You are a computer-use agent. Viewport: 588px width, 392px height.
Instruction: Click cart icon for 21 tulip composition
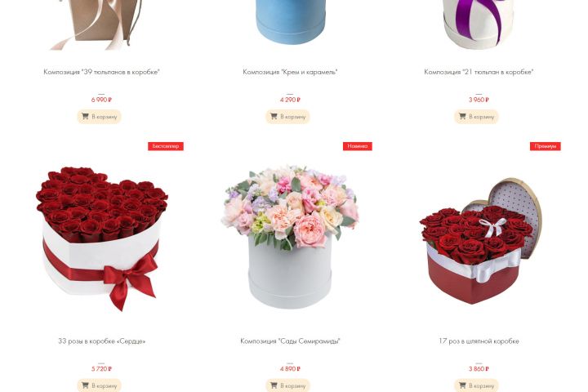[x=462, y=116]
